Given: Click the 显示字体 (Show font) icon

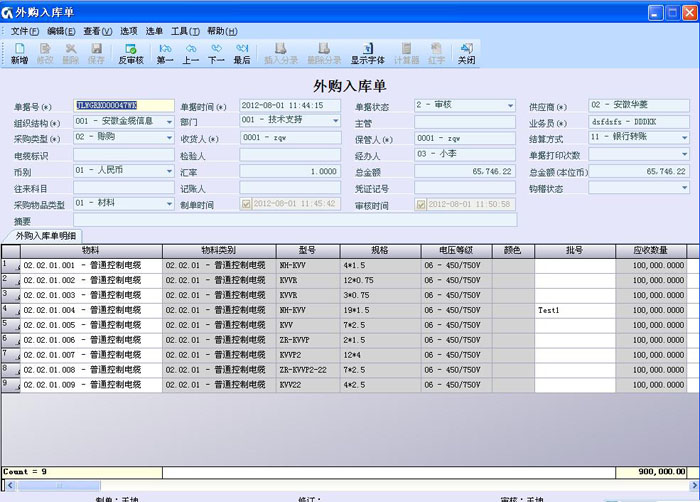Looking at the screenshot, I should tap(368, 53).
